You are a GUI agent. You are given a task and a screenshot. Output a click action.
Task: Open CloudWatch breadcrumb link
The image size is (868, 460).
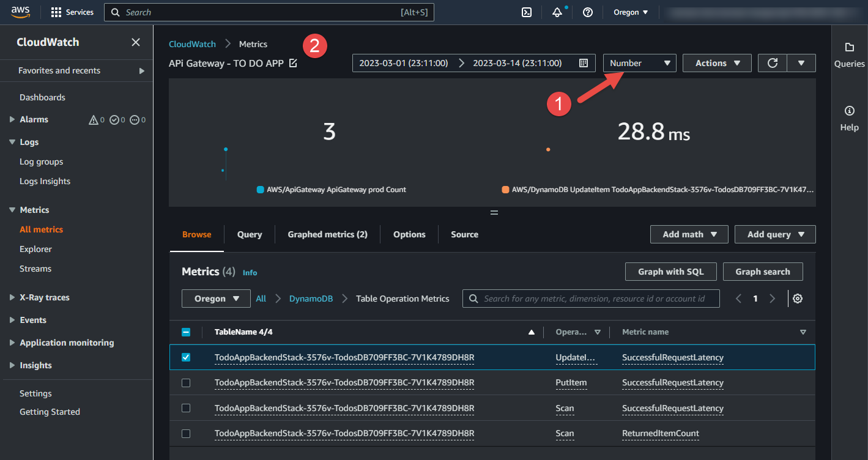point(192,44)
